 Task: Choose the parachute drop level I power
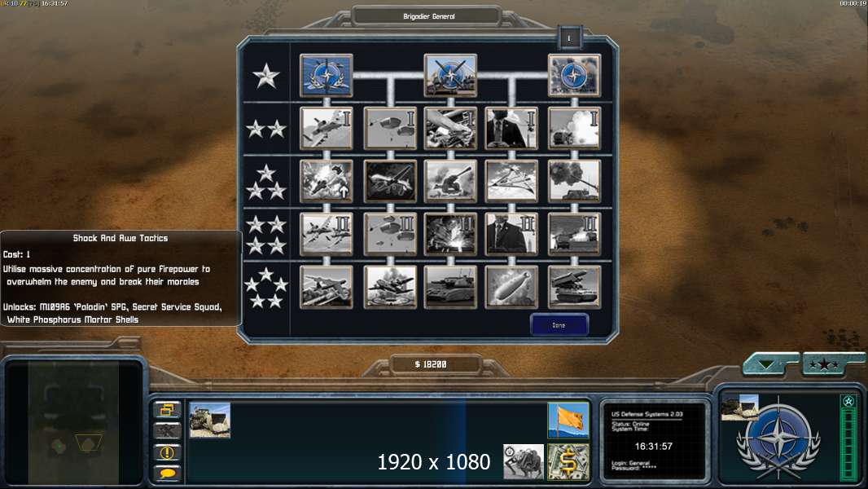390,129
